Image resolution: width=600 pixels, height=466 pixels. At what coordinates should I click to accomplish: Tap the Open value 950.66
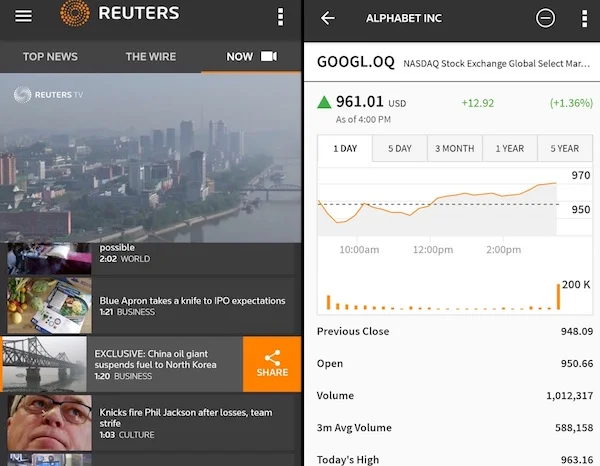point(577,363)
